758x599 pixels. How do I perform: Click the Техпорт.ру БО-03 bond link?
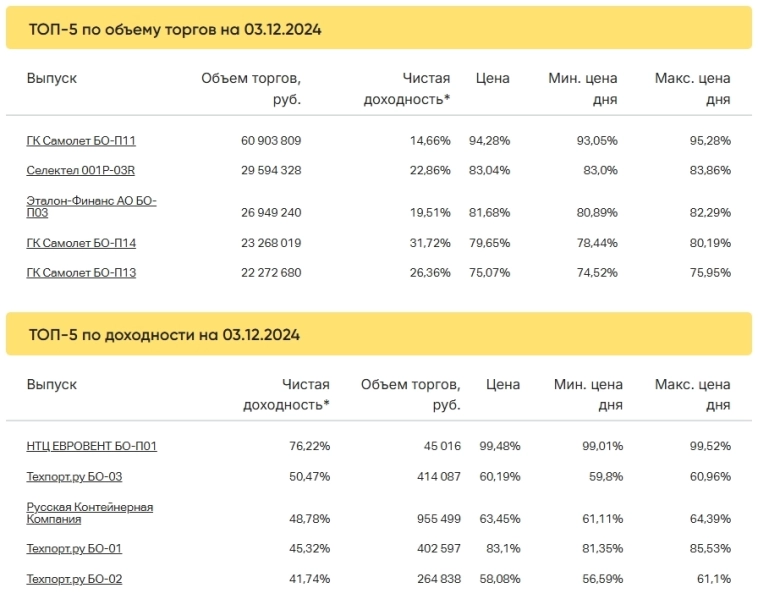(74, 476)
